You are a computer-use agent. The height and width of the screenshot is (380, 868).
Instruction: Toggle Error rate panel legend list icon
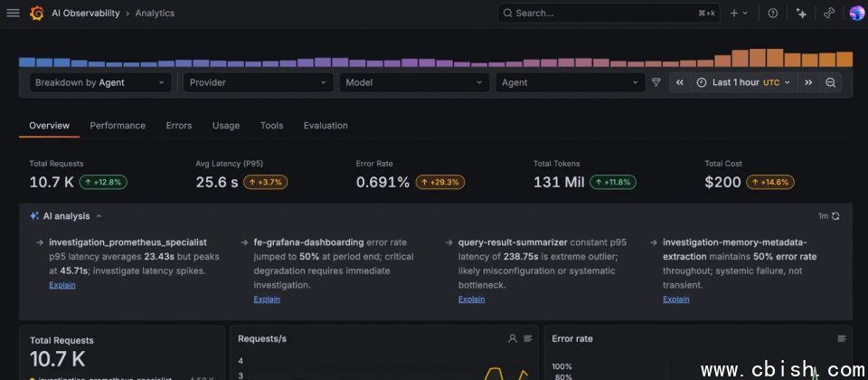pos(842,338)
